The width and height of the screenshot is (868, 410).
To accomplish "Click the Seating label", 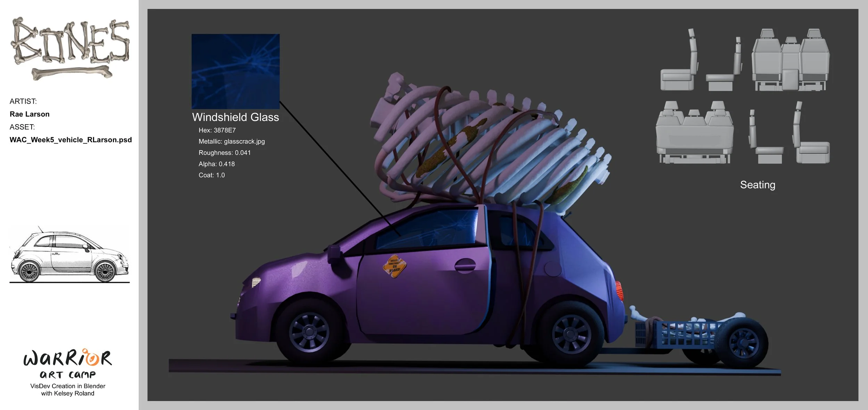I will click(x=757, y=185).
